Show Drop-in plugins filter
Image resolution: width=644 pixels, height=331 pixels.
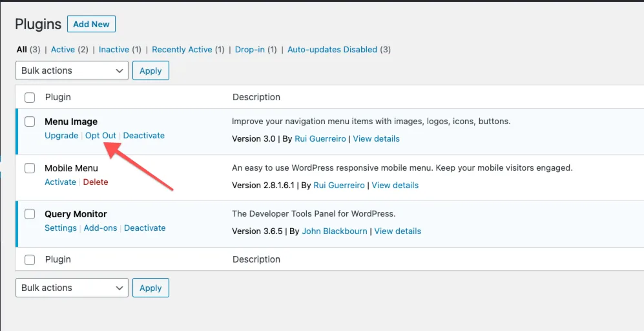[x=250, y=50]
